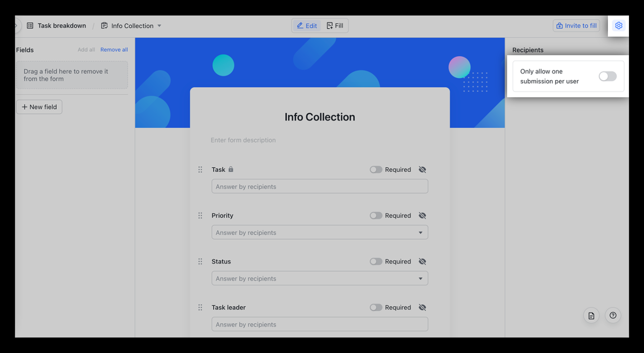The height and width of the screenshot is (353, 644).
Task: Open the document icon near help
Action: (x=591, y=316)
